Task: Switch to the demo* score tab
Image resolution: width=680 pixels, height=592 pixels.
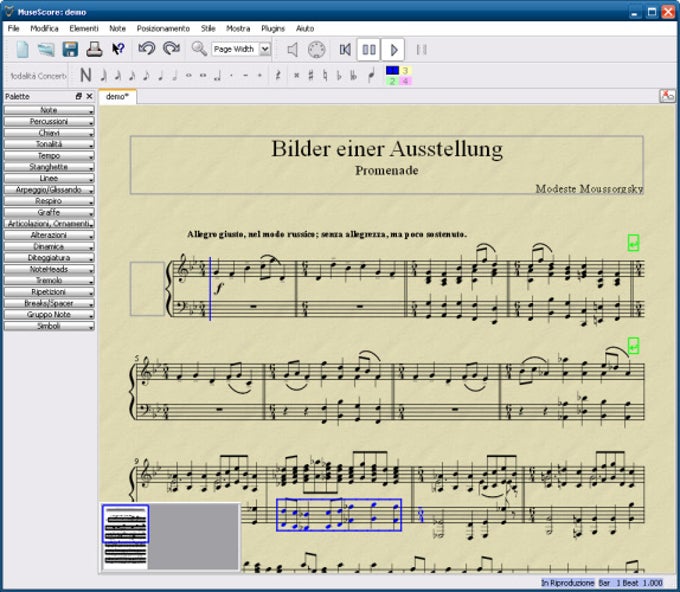Action: tap(117, 97)
